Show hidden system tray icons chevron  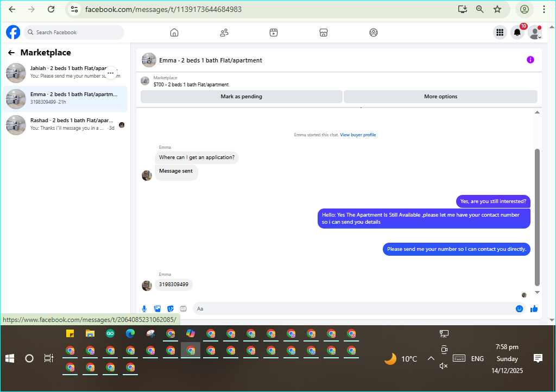pyautogui.click(x=431, y=359)
